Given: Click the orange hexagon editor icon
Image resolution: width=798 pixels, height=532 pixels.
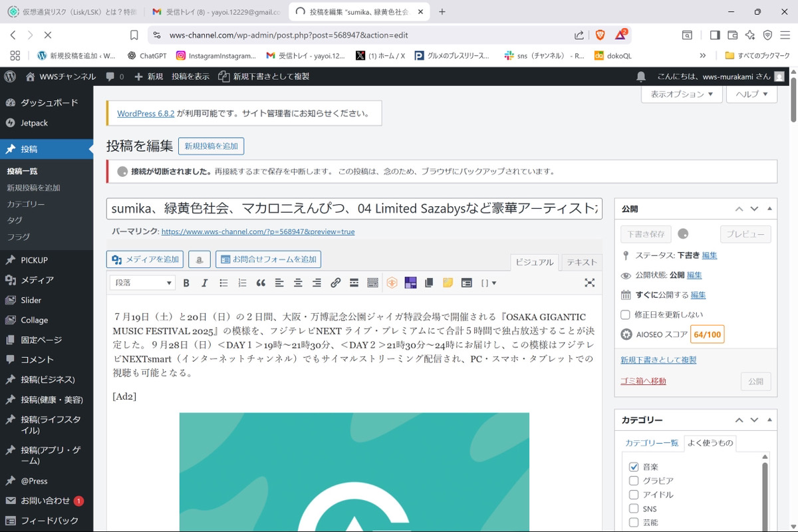Looking at the screenshot, I should (392, 283).
